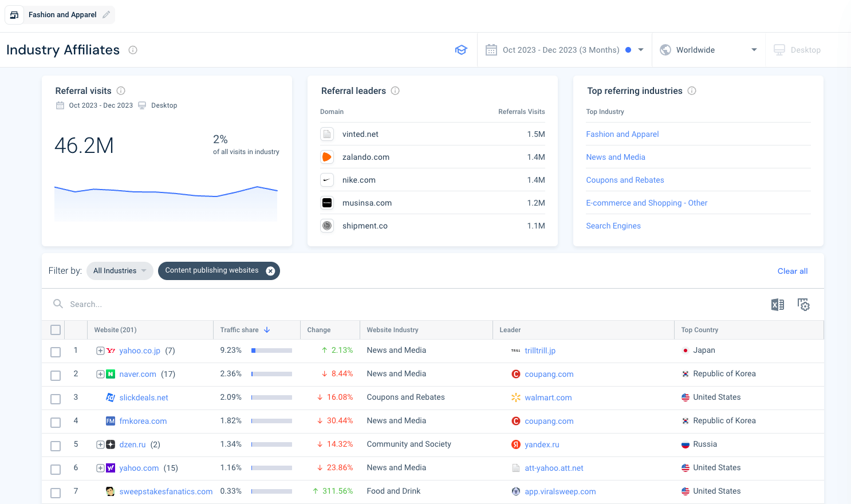Tick the select-all checkbox in table header
The height and width of the screenshot is (504, 851).
56,330
